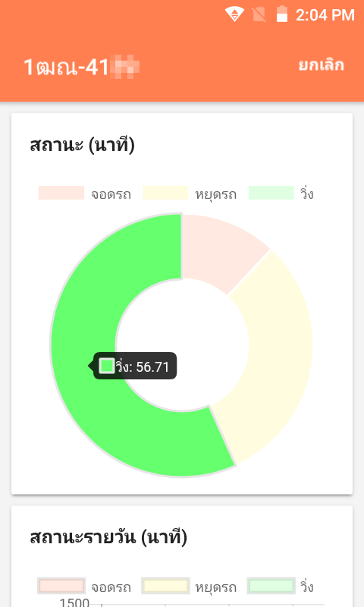Toggle หยุดรถ legend in daily status chart
Image resolution: width=364 pixels, height=607 pixels.
coord(190,587)
